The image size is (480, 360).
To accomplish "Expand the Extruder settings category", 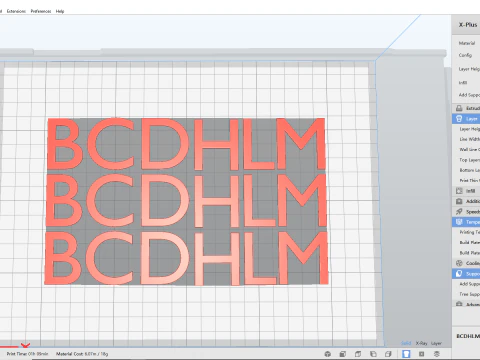I will point(466,108).
